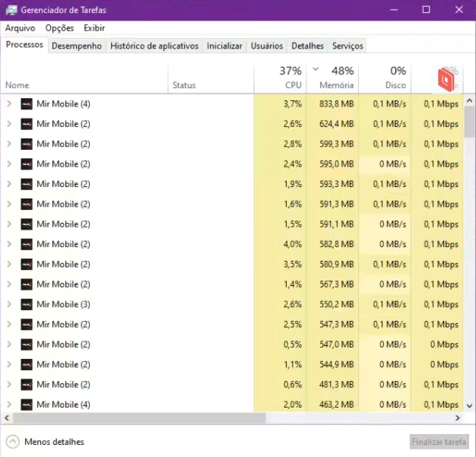Open the Detalhes tab
Screen dimensions: 476x457
307,46
